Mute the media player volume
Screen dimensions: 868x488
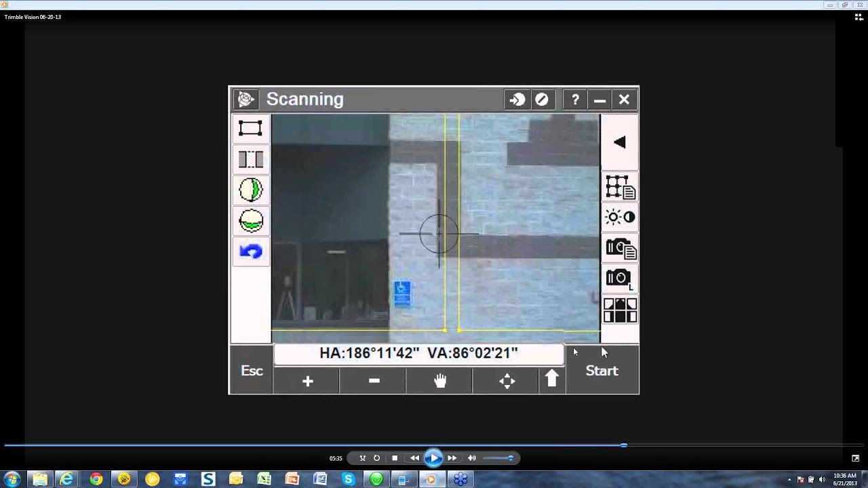(x=472, y=458)
